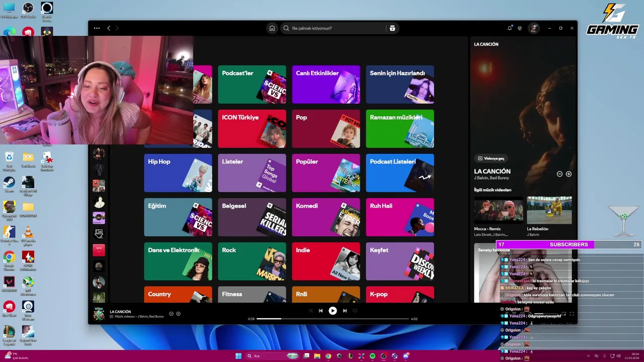This screenshot has width=644, height=362.
Task: Click plus icon next to song in player bar
Action: [x=178, y=314]
